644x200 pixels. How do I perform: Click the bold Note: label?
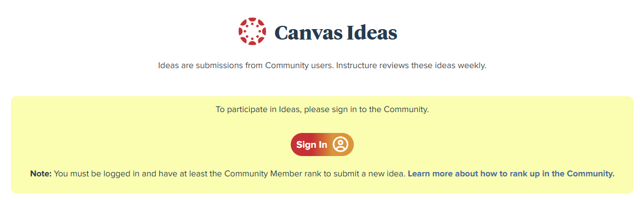coord(41,174)
